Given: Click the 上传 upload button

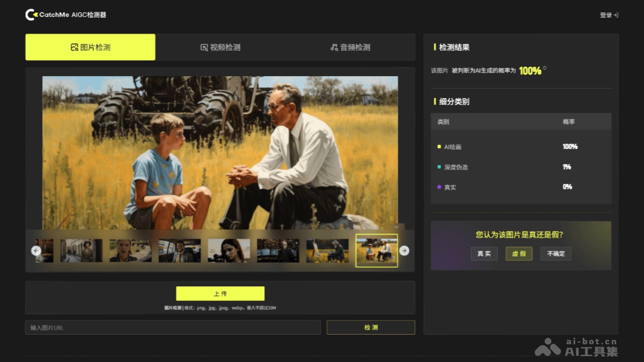Looking at the screenshot, I should coord(219,293).
